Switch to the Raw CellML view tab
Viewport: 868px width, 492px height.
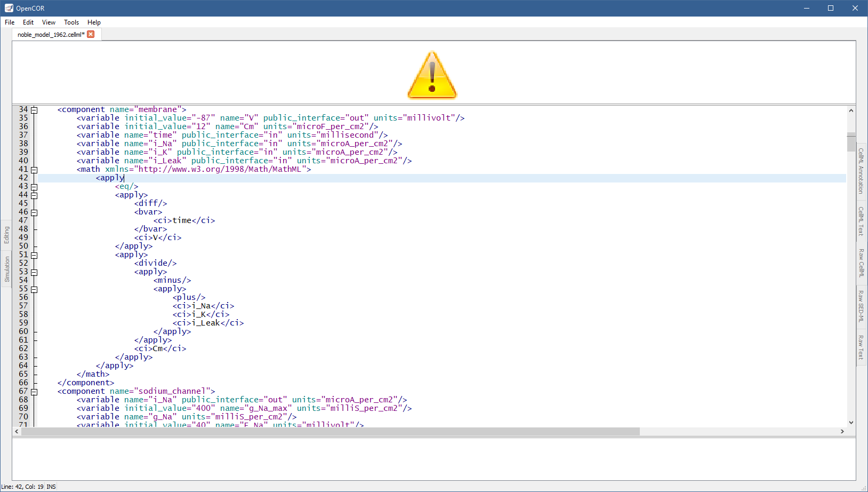click(x=861, y=263)
